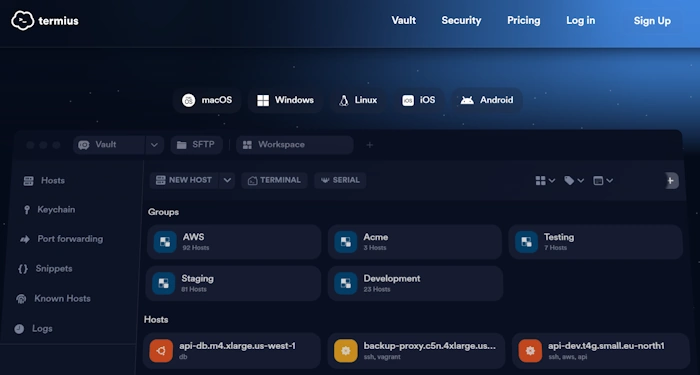Select the Android download button

click(487, 100)
